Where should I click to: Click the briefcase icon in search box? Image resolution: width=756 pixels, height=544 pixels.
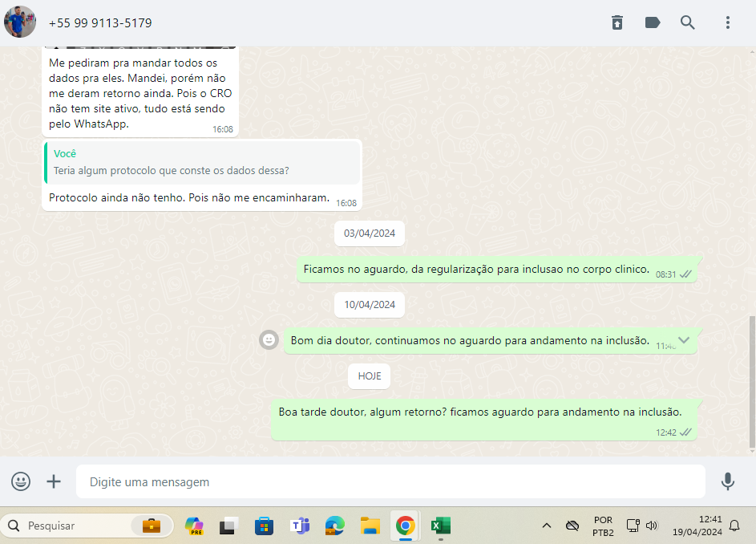[x=152, y=526]
